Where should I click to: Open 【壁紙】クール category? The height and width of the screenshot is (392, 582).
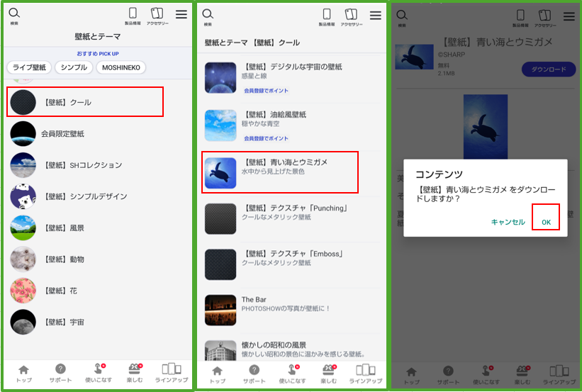(85, 102)
